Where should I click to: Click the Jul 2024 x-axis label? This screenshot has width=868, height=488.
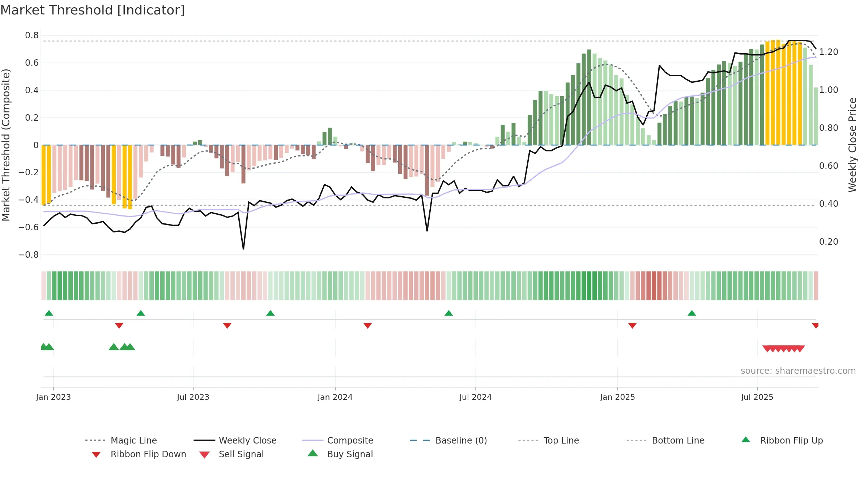click(x=476, y=397)
